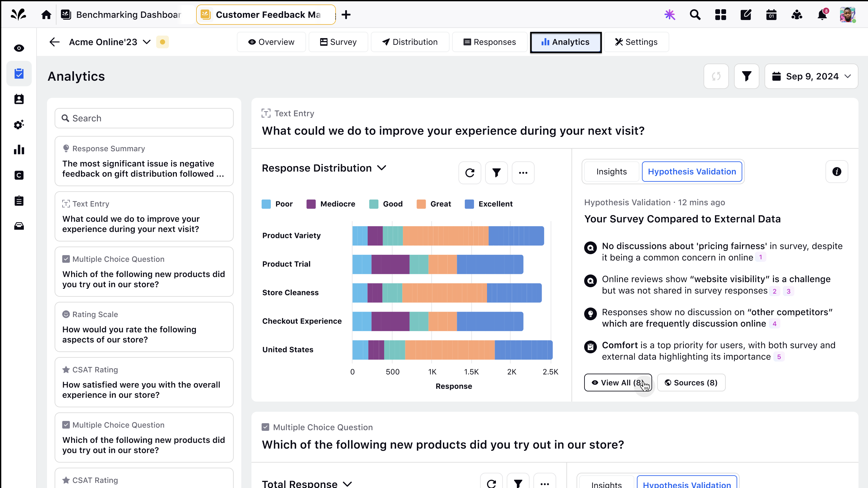
Task: Go to the Home icon
Action: point(46,15)
